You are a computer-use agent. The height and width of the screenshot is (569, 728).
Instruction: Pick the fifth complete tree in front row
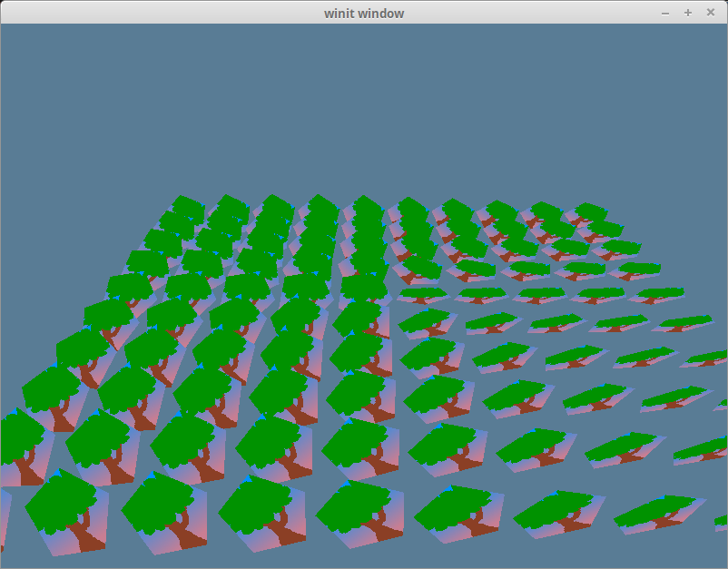click(458, 510)
